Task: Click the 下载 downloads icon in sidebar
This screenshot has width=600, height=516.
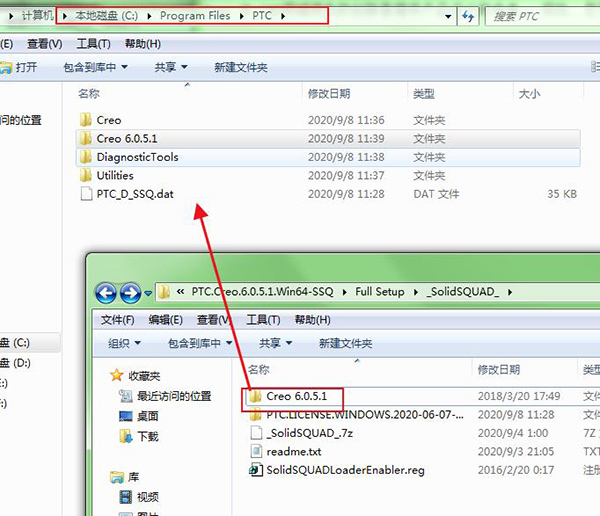Action: click(x=126, y=436)
